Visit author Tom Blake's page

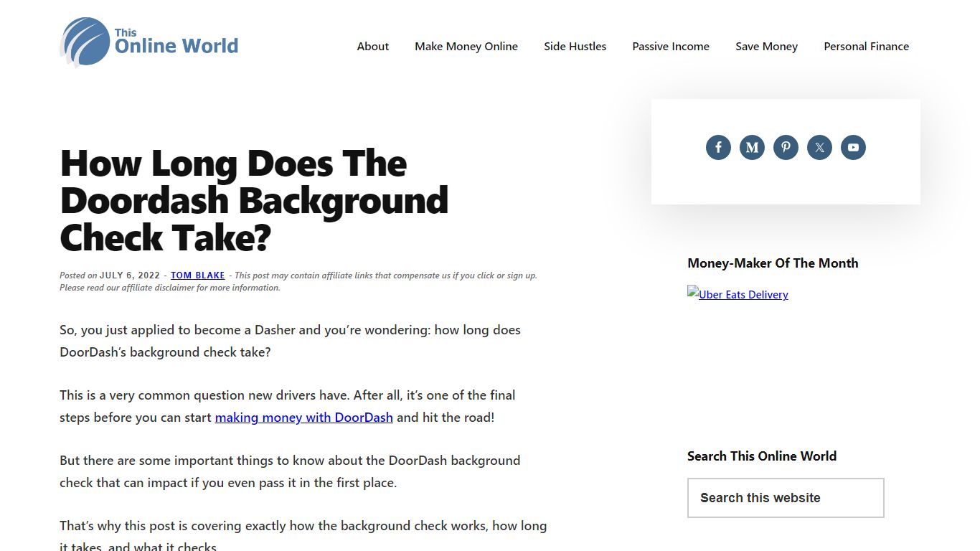point(198,275)
